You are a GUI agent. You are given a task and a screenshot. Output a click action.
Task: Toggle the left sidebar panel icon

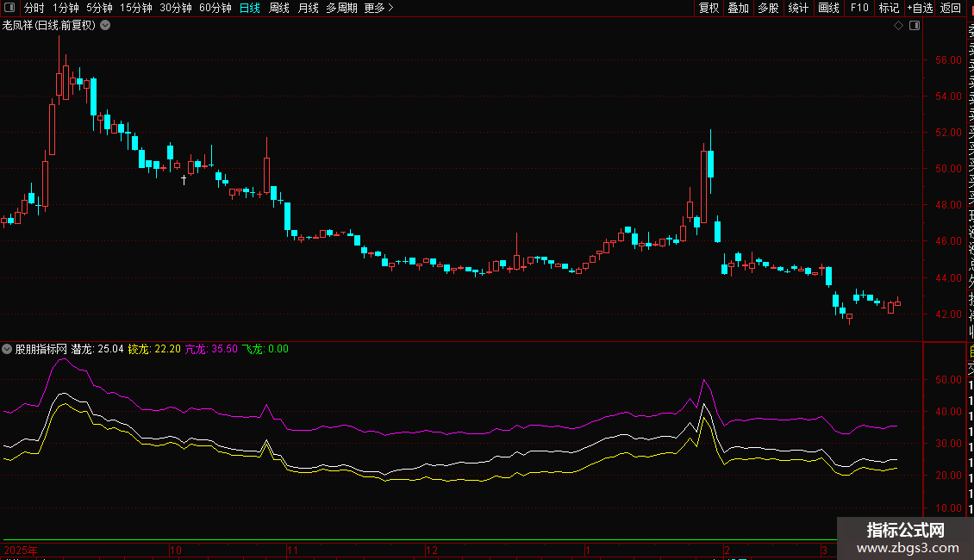click(x=9, y=8)
